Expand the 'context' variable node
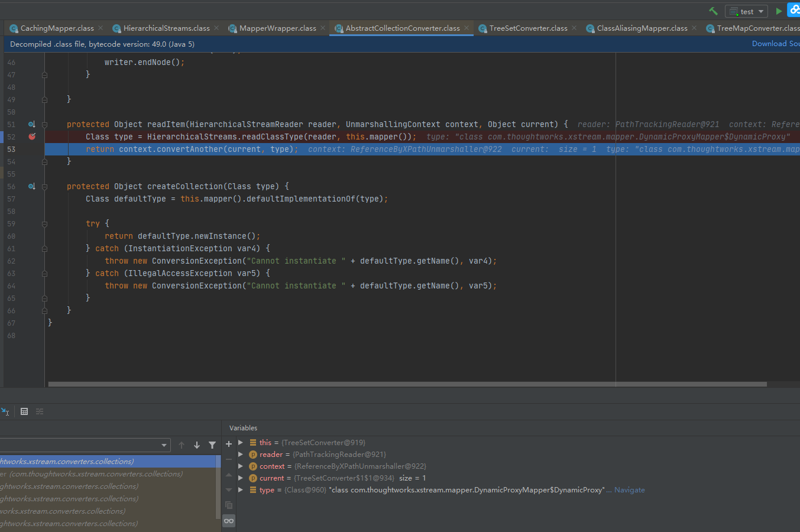Viewport: 800px width, 532px height. (241, 466)
